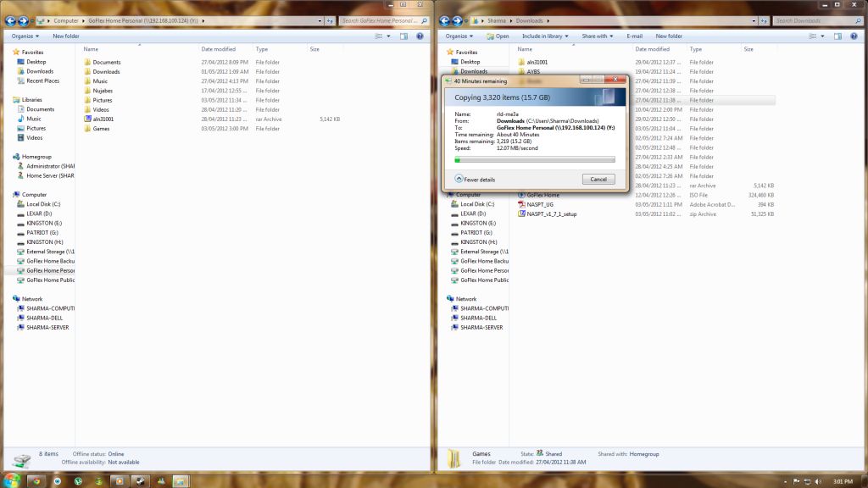The height and width of the screenshot is (488, 868).
Task: Expand the Share with dropdown
Action: [x=597, y=36]
